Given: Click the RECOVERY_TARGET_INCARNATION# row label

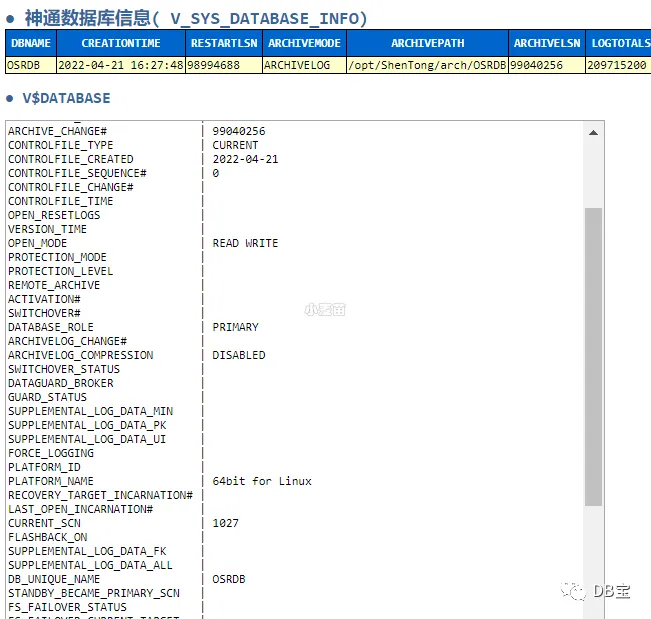Looking at the screenshot, I should (x=100, y=495).
